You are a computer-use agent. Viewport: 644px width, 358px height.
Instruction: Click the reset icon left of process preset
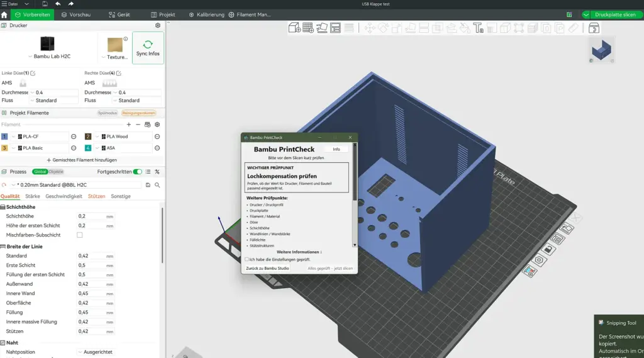[x=4, y=185]
